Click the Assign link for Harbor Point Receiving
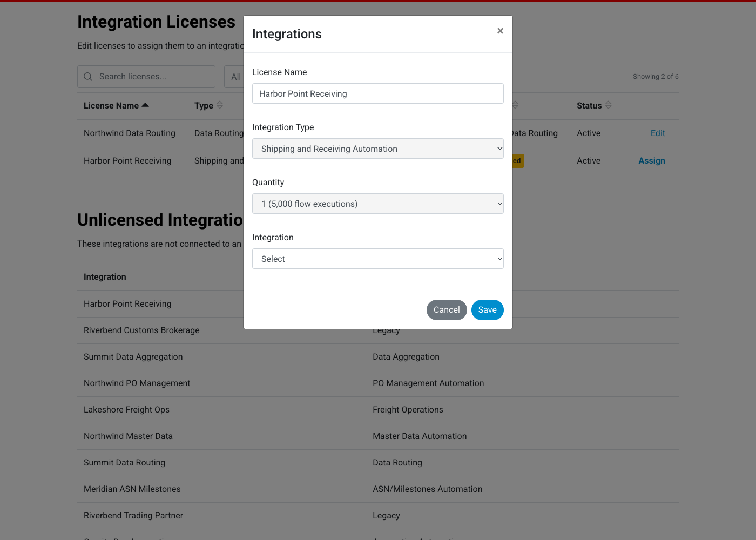The height and width of the screenshot is (540, 756). point(652,161)
